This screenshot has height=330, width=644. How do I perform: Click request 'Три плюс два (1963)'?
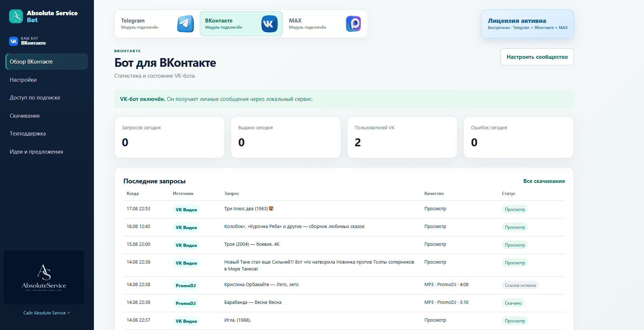(x=249, y=209)
